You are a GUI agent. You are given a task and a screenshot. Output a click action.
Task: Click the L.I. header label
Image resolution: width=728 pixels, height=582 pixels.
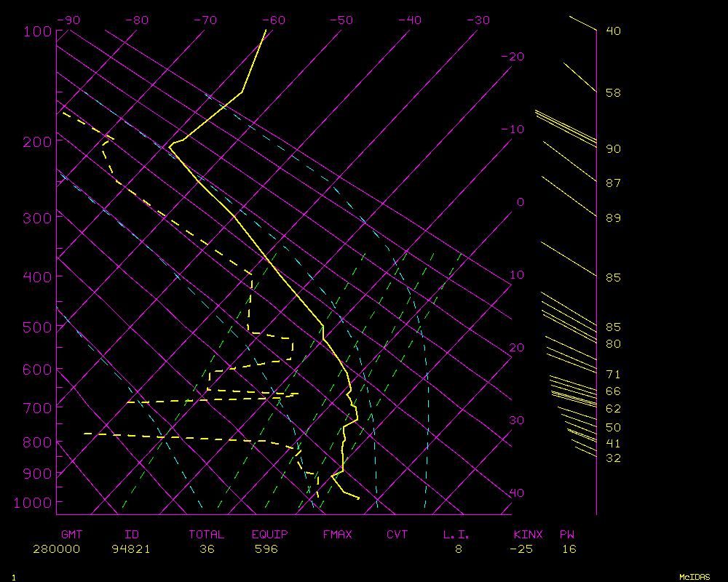click(x=457, y=535)
